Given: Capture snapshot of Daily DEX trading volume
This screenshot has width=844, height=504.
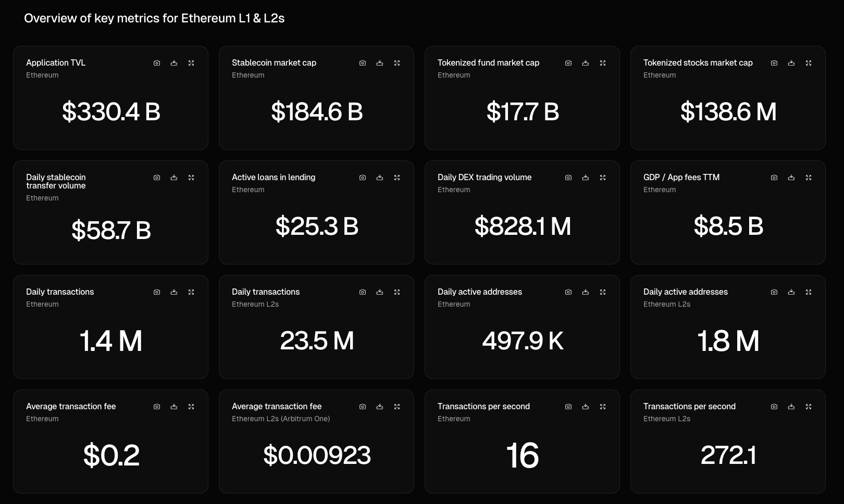Looking at the screenshot, I should (x=568, y=178).
